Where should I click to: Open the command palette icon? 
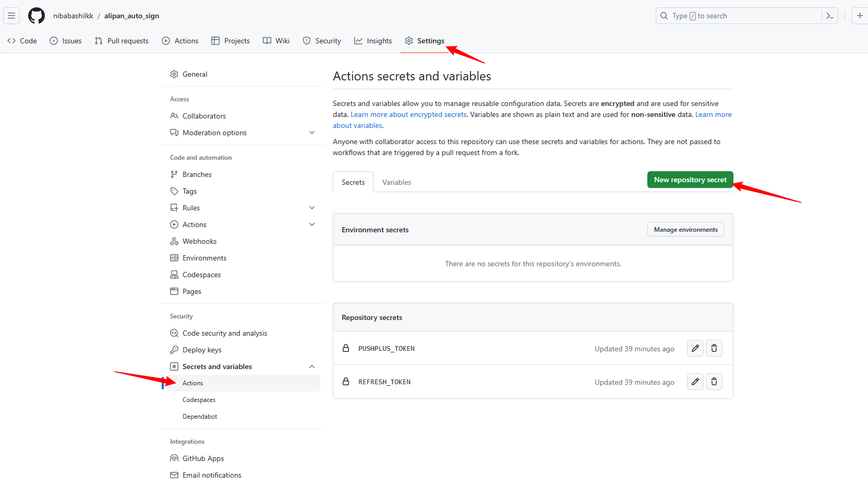tap(829, 16)
